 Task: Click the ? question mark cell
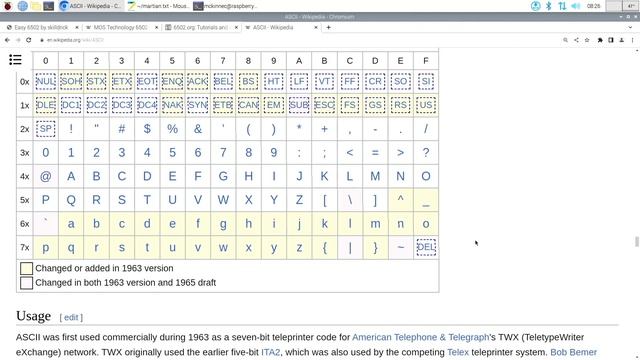426,152
